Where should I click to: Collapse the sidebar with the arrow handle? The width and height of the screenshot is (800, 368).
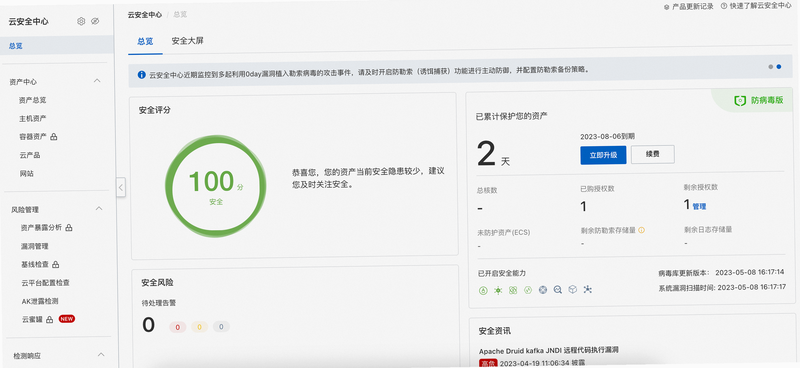pyautogui.click(x=121, y=187)
